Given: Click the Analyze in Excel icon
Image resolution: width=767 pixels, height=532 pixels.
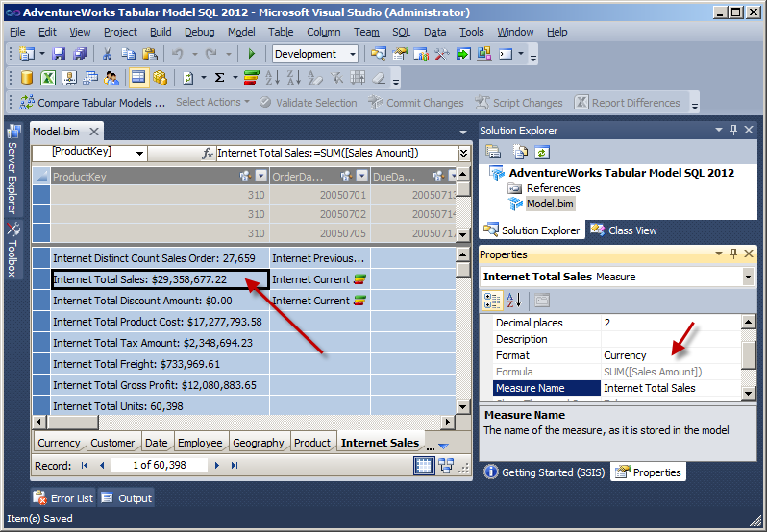Looking at the screenshot, I should 48,78.
